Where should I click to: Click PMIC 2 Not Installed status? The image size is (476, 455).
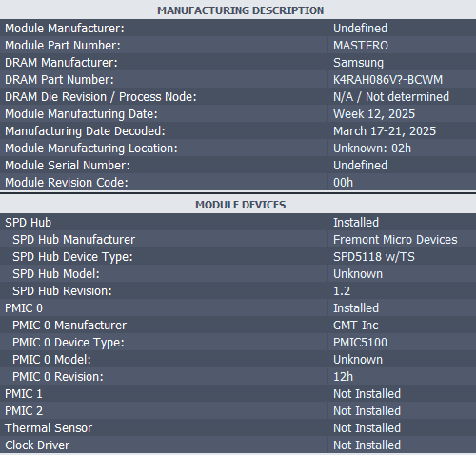(367, 411)
